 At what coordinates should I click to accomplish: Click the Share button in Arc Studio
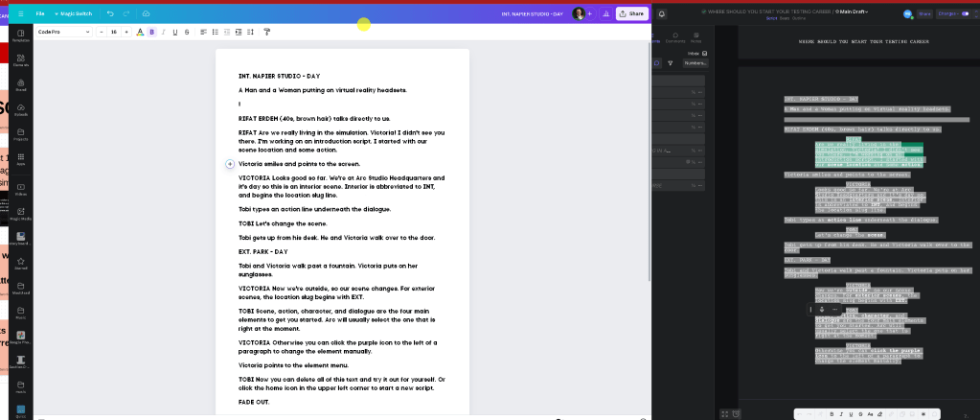pos(925,13)
